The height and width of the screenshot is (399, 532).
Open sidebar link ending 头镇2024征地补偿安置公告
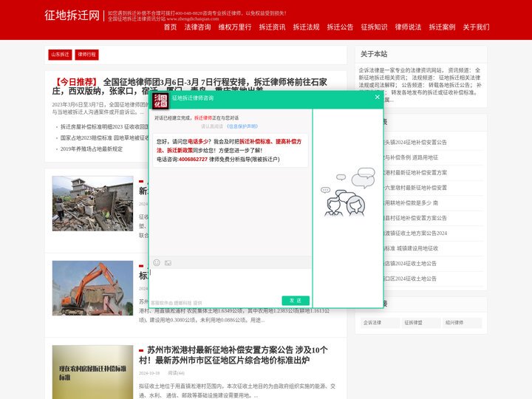(415, 142)
